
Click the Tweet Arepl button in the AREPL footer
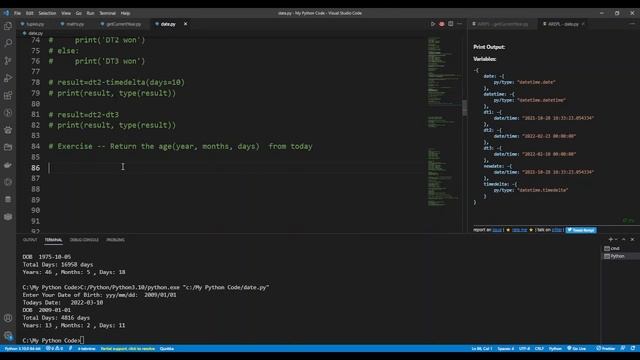pyautogui.click(x=581, y=230)
